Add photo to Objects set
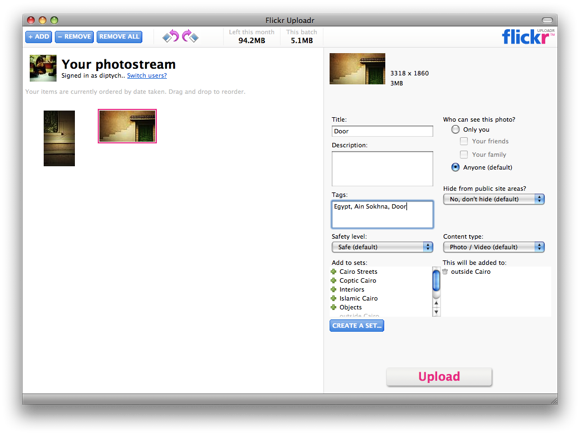The height and width of the screenshot is (435, 580). [x=334, y=307]
